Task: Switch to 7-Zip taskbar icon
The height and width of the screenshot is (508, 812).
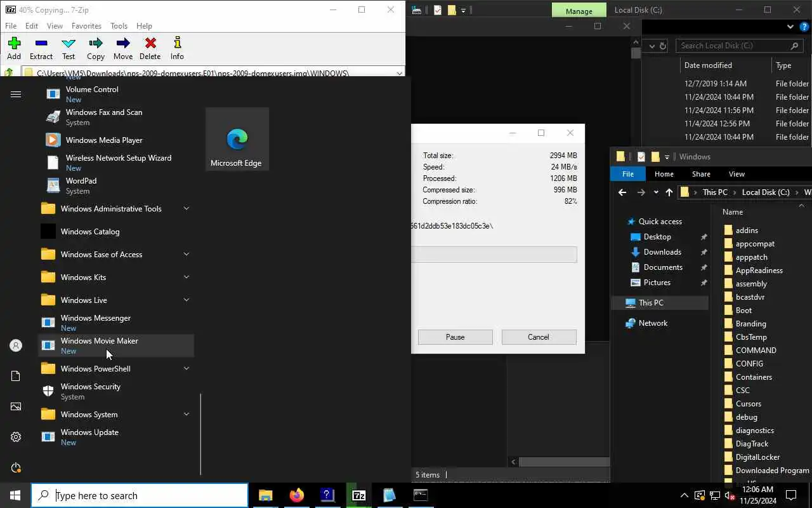Action: pos(358,495)
